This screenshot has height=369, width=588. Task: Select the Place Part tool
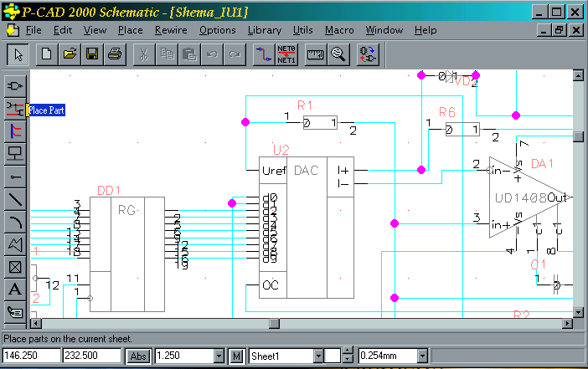point(15,86)
